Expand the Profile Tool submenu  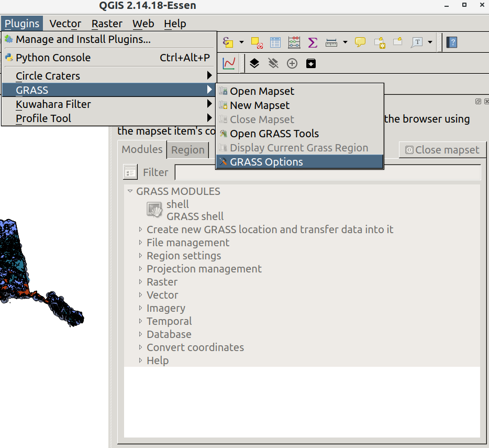(x=109, y=118)
